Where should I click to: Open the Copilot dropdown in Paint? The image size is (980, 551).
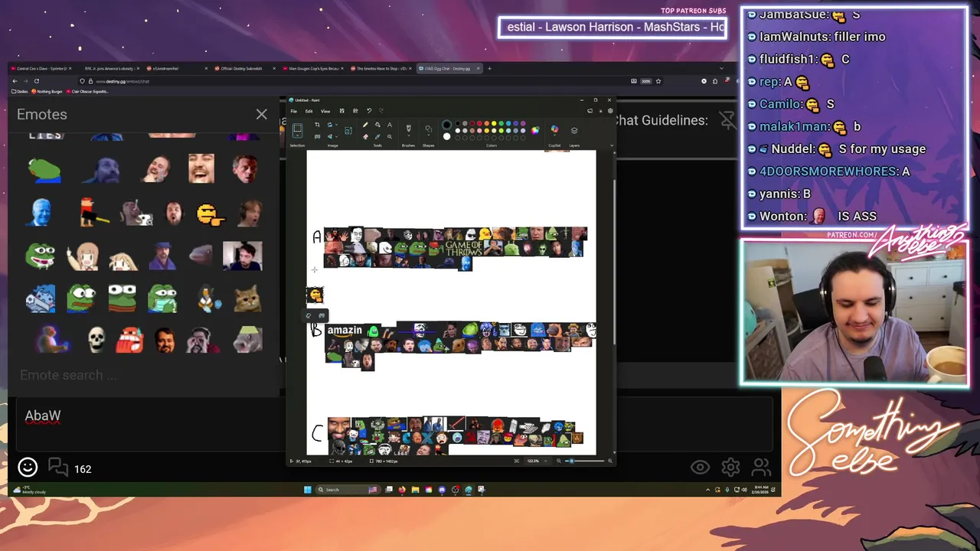554,135
